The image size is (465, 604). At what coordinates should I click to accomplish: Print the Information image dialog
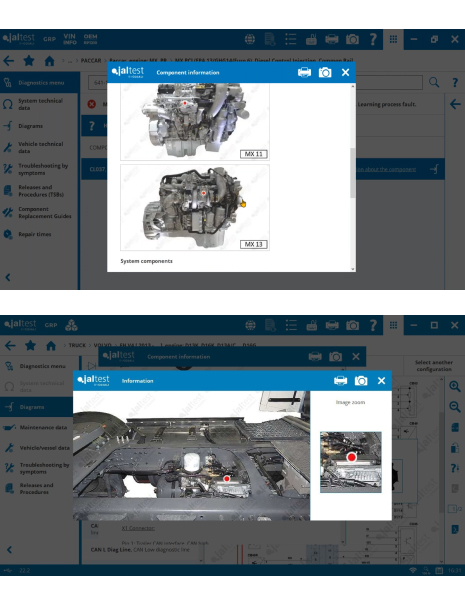coord(341,381)
